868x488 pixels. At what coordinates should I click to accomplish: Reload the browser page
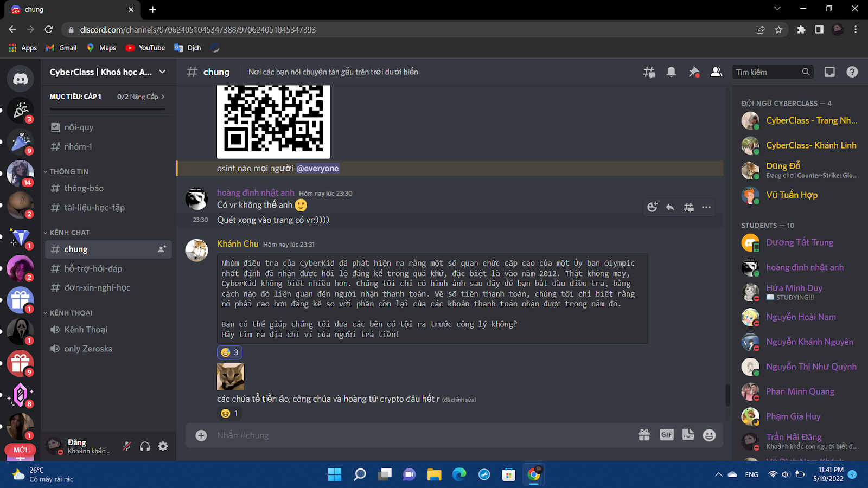[x=49, y=29]
